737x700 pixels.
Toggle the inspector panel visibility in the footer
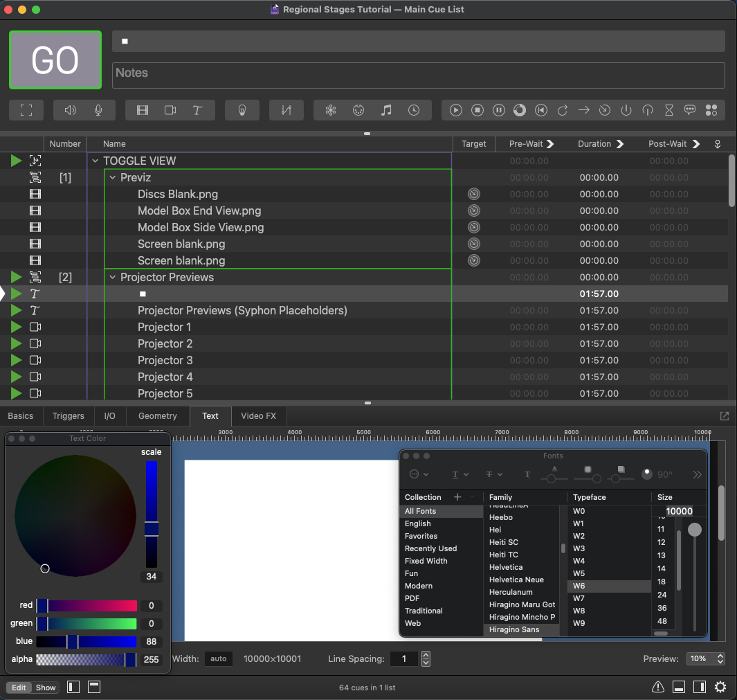pos(679,687)
